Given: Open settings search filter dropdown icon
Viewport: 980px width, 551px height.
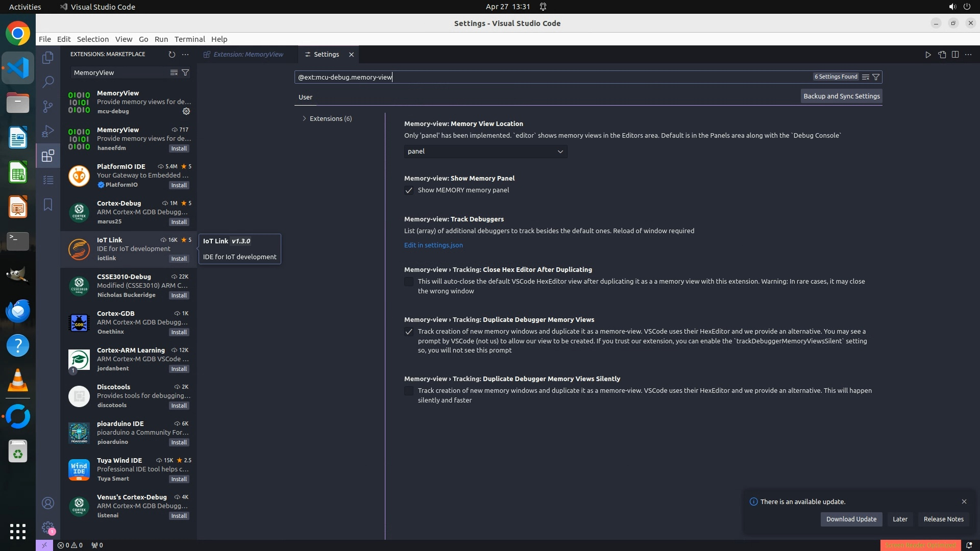Looking at the screenshot, I should [876, 77].
